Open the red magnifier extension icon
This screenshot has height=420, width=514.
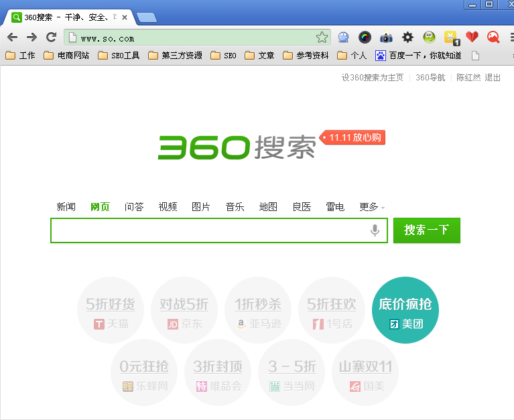[493, 38]
